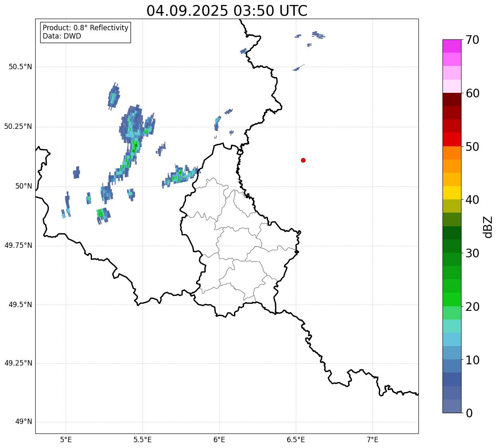Click the colorbar tick label 10

(x=472, y=360)
